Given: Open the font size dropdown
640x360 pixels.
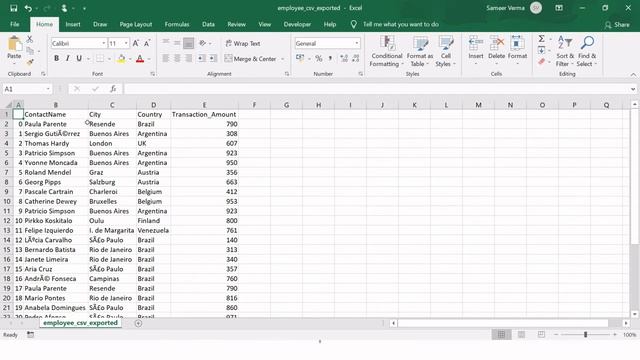Looking at the screenshot, I should pyautogui.click(x=126, y=43).
